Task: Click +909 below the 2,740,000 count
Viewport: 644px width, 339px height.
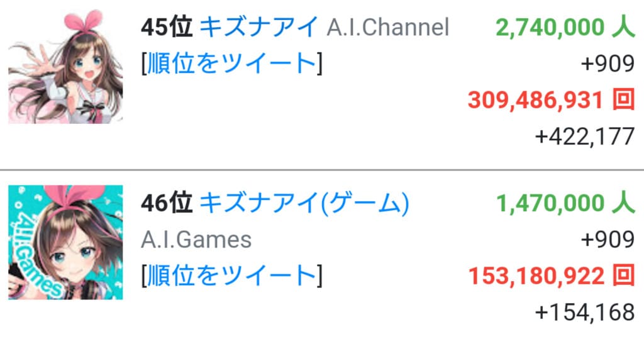Action: (608, 64)
